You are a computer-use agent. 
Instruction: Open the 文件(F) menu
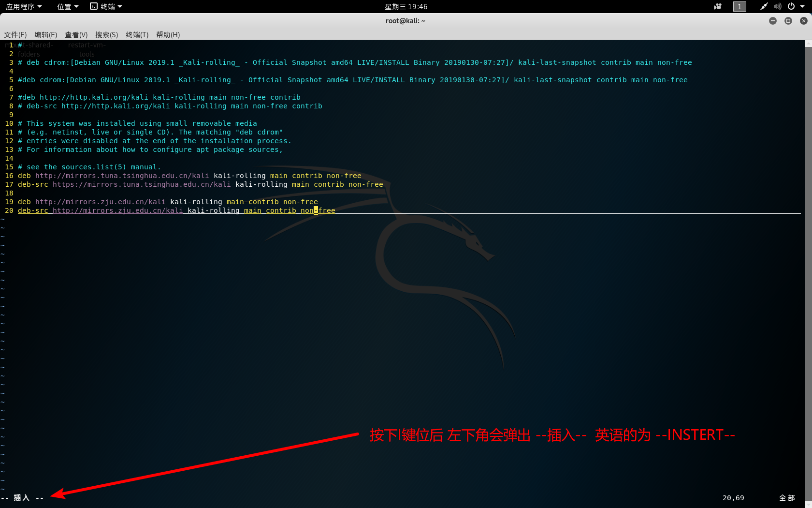point(15,35)
